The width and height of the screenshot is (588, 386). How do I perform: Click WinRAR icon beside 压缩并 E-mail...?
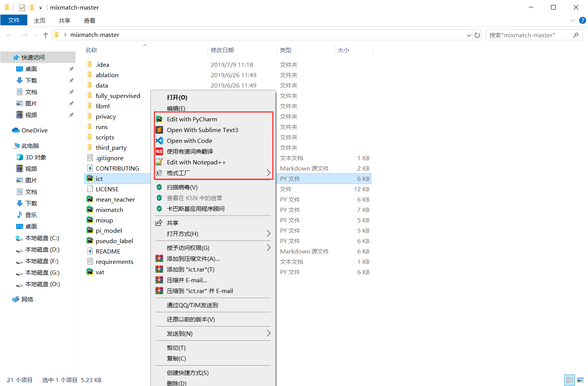click(159, 280)
